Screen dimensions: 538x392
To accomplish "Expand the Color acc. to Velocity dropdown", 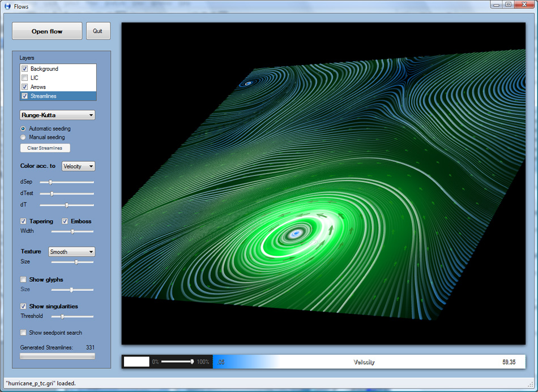I will 78,166.
